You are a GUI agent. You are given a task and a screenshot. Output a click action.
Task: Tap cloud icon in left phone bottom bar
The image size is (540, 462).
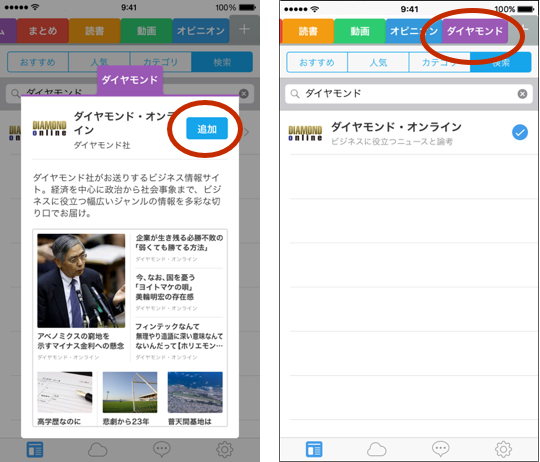[97, 450]
